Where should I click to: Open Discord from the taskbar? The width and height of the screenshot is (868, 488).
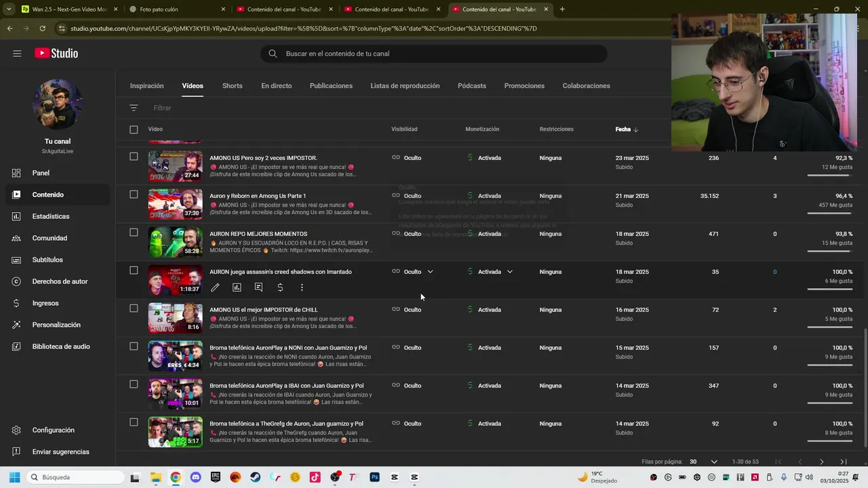tap(195, 477)
